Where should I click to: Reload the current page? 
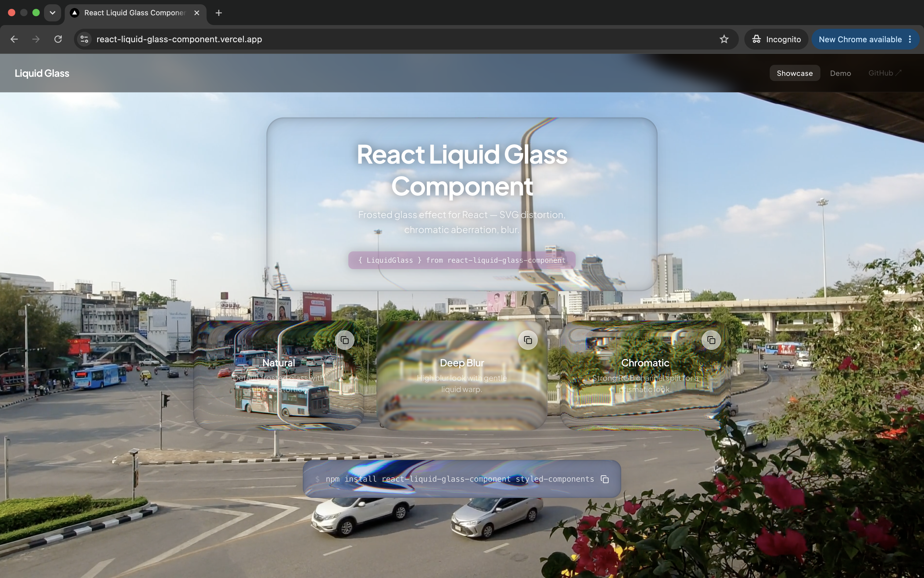58,39
